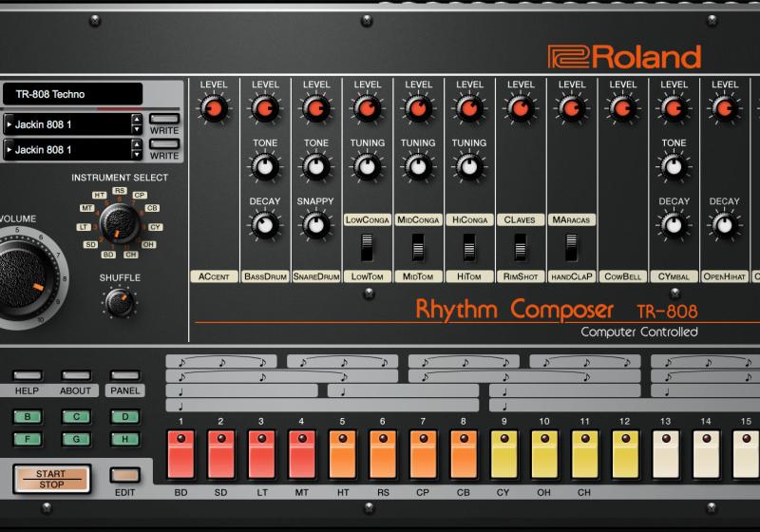Click the BassDrum TONE knob

(x=265, y=167)
